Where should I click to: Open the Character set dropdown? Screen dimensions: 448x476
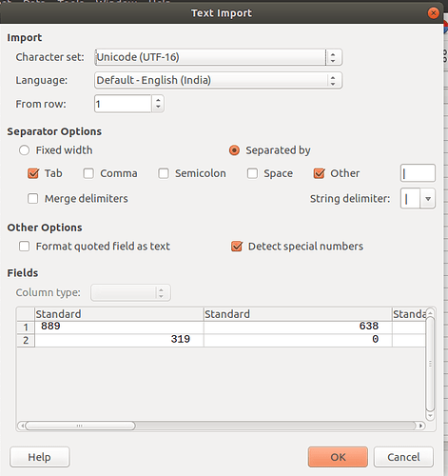point(218,57)
